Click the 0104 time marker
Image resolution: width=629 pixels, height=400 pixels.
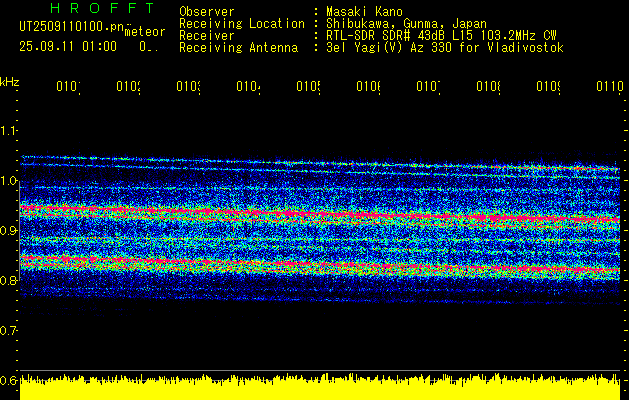(x=248, y=86)
